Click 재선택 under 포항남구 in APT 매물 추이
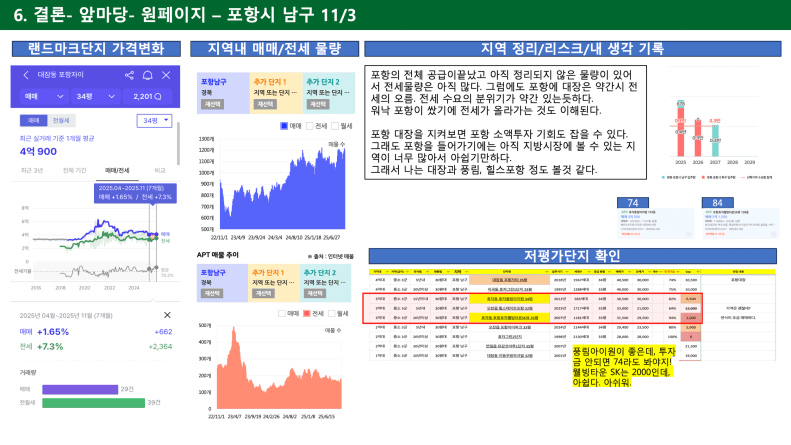791x445 pixels. point(212,293)
